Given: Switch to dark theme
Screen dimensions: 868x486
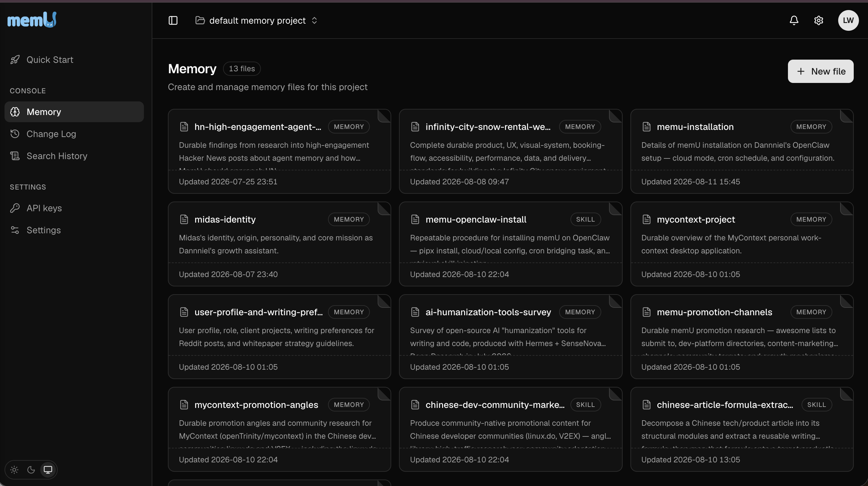Looking at the screenshot, I should coord(31,469).
